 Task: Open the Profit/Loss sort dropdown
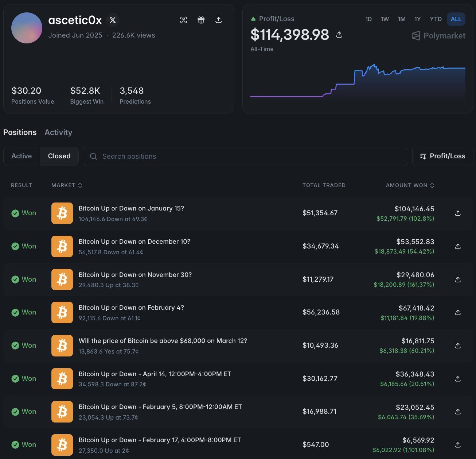[x=442, y=156]
